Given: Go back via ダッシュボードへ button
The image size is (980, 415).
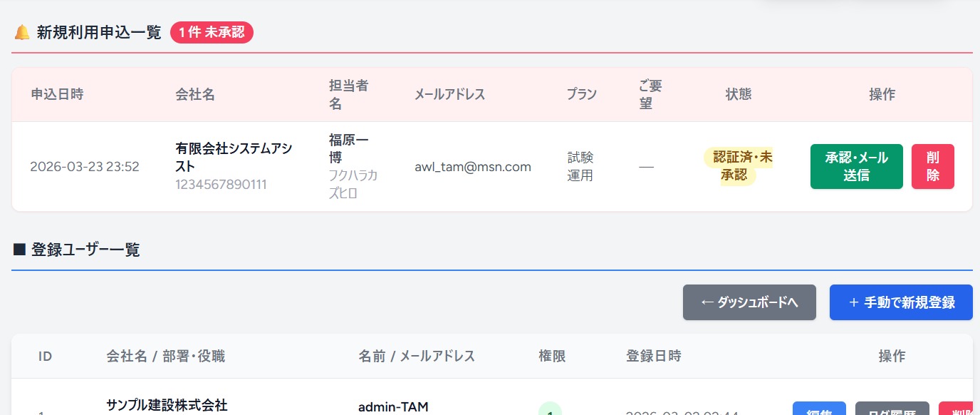Looking at the screenshot, I should [749, 302].
